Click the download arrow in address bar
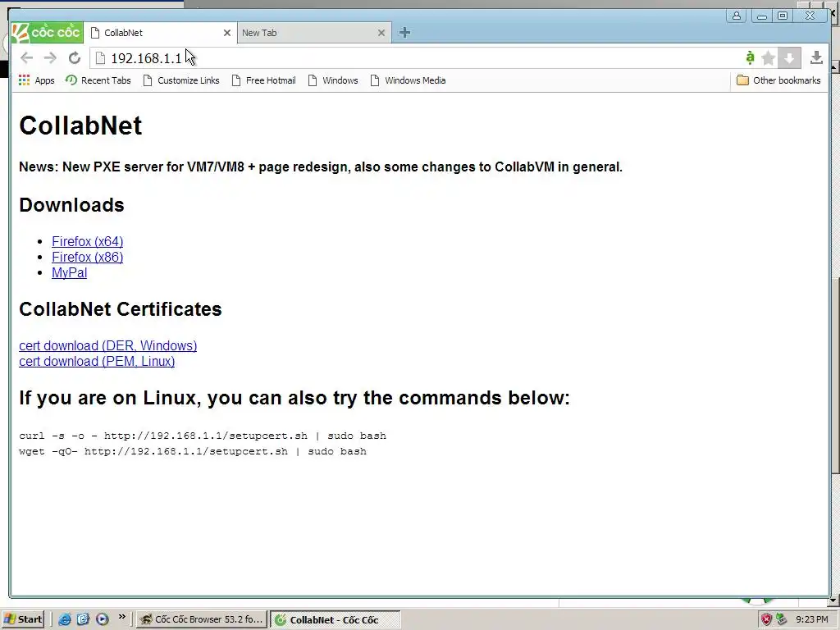840x630 pixels. coord(789,58)
